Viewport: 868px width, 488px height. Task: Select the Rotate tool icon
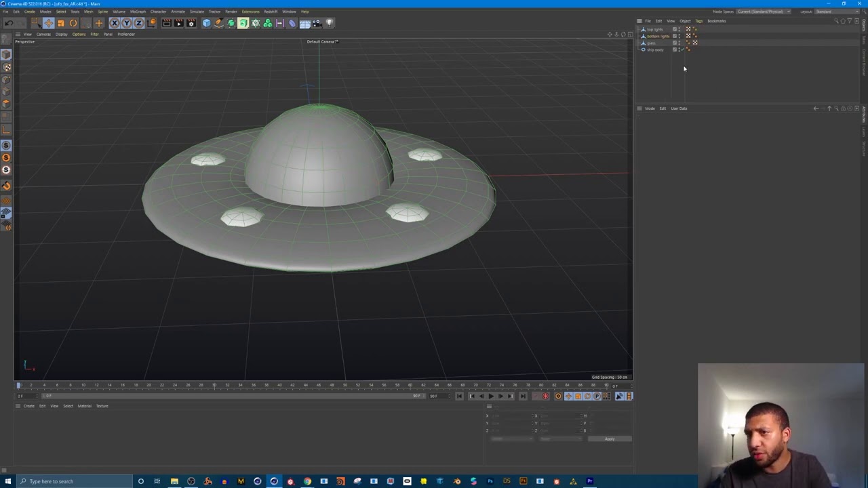73,23
